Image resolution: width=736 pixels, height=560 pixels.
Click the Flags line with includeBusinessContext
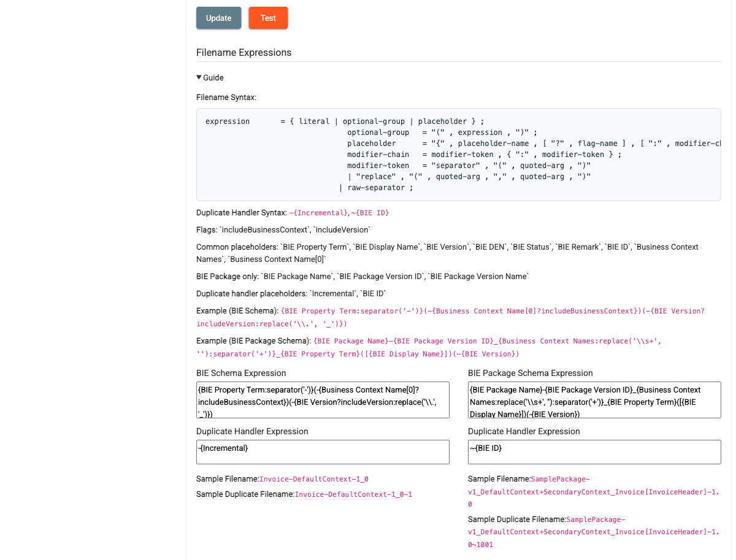(283, 230)
